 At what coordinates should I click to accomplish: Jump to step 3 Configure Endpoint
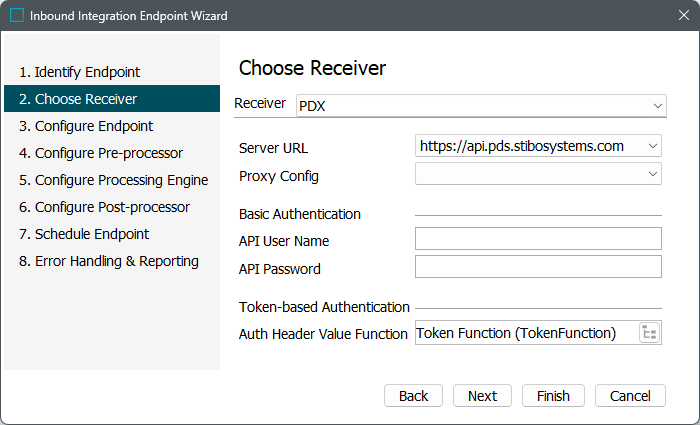86,126
